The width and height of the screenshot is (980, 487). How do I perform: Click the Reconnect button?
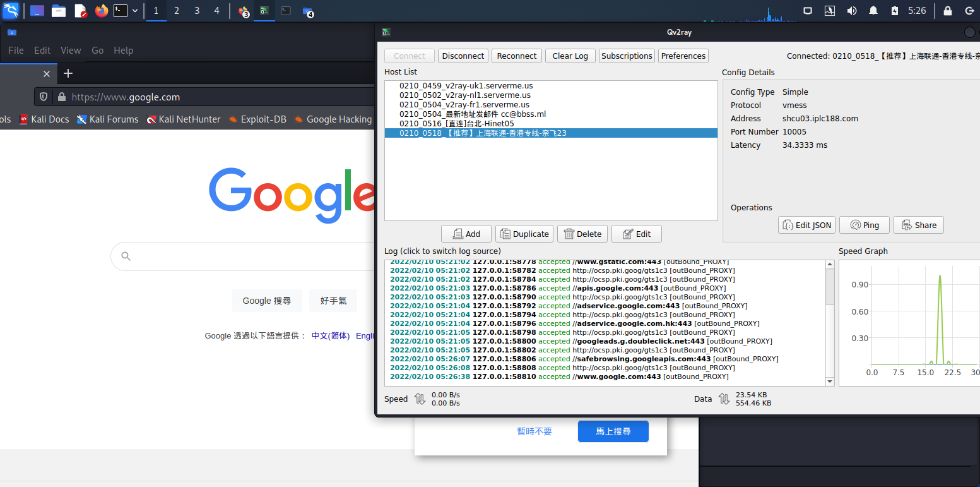point(517,56)
